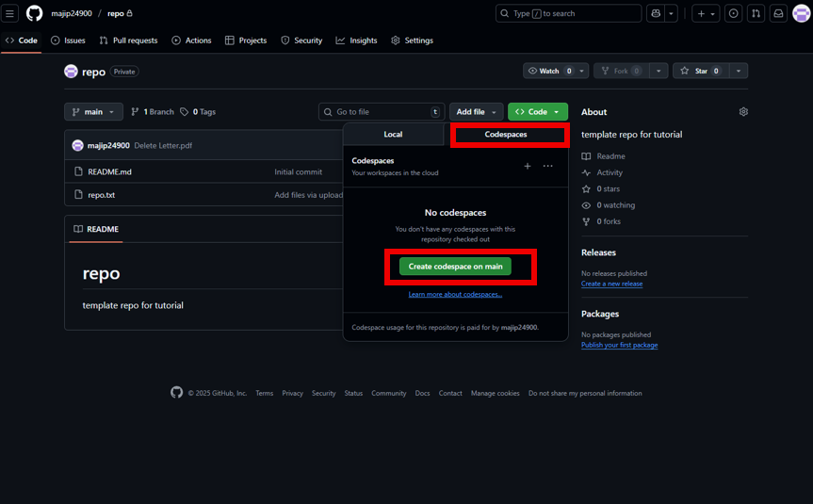
Task: Open the Add file dropdown
Action: point(476,112)
